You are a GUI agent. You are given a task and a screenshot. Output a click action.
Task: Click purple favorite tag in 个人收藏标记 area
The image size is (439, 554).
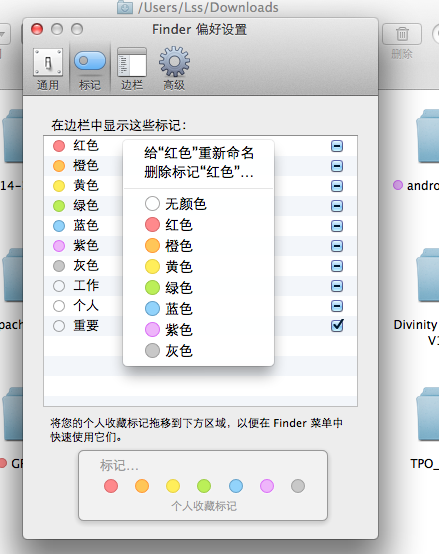pos(267,486)
